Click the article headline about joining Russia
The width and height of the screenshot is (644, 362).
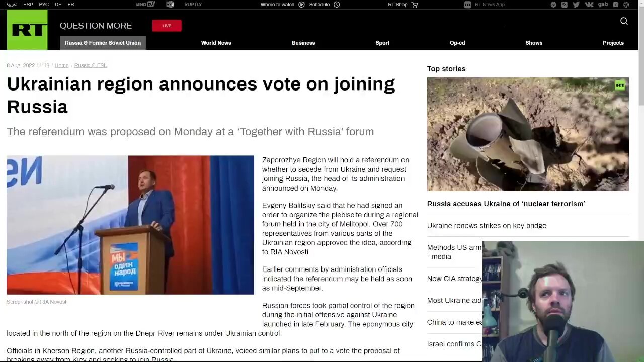(x=201, y=95)
